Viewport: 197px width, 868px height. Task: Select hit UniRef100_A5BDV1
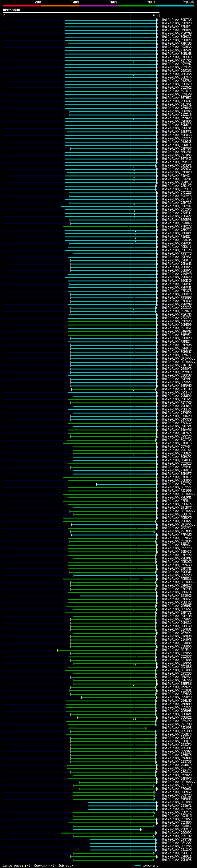tap(177, 30)
